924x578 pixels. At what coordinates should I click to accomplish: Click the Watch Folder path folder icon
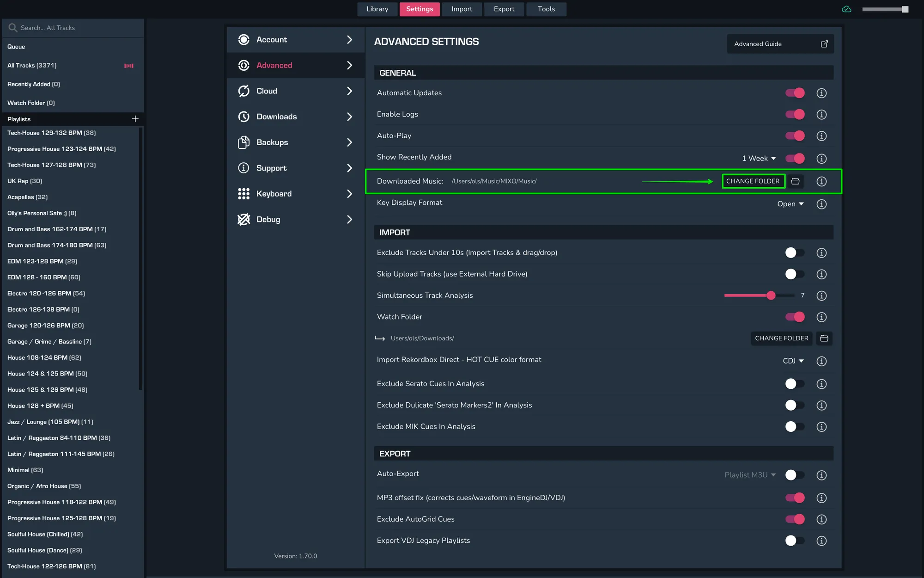click(824, 338)
